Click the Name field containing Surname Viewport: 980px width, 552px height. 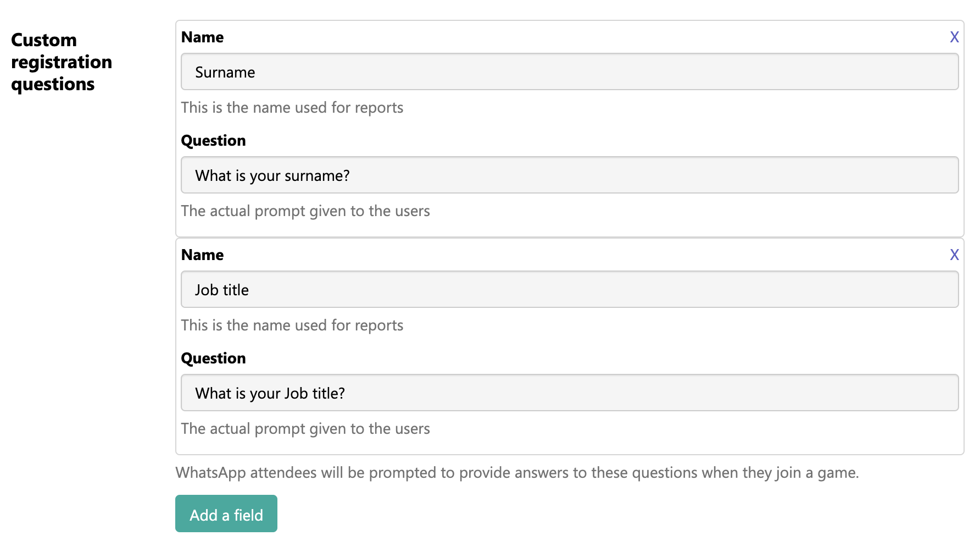tap(570, 71)
